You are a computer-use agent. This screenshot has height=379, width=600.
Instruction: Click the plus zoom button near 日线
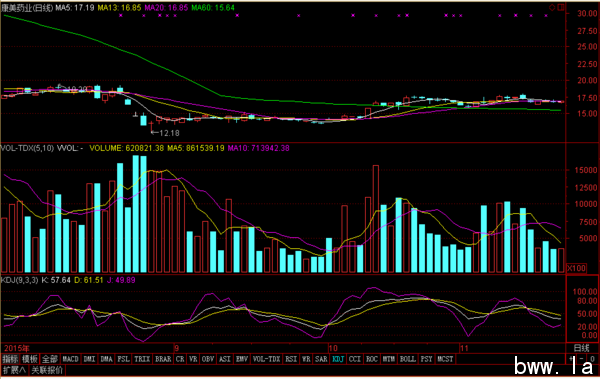(x=571, y=359)
